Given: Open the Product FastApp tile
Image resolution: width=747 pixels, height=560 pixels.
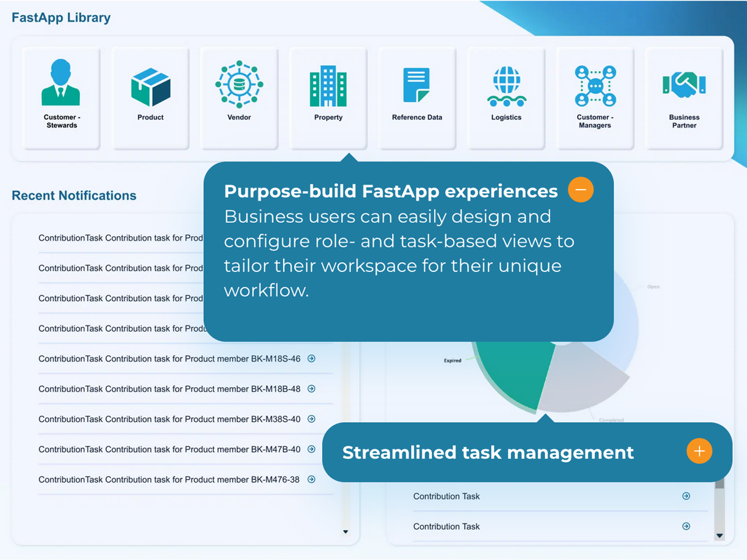Looking at the screenshot, I should [151, 97].
